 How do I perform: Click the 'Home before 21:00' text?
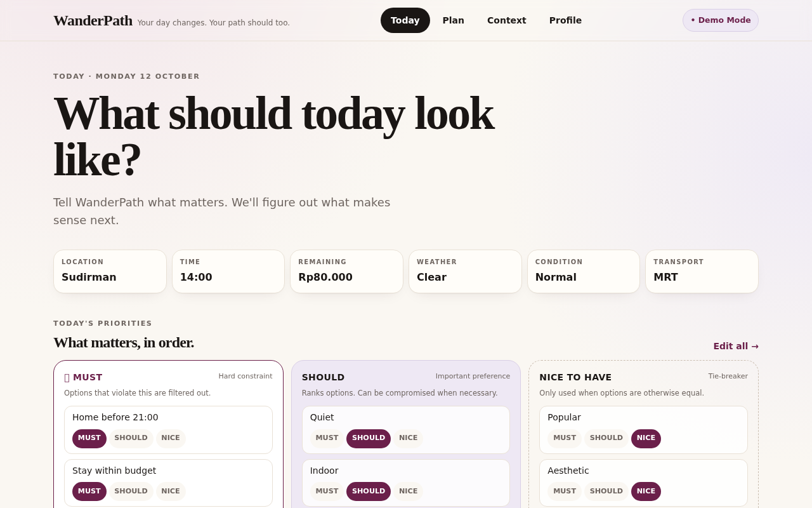coord(115,417)
